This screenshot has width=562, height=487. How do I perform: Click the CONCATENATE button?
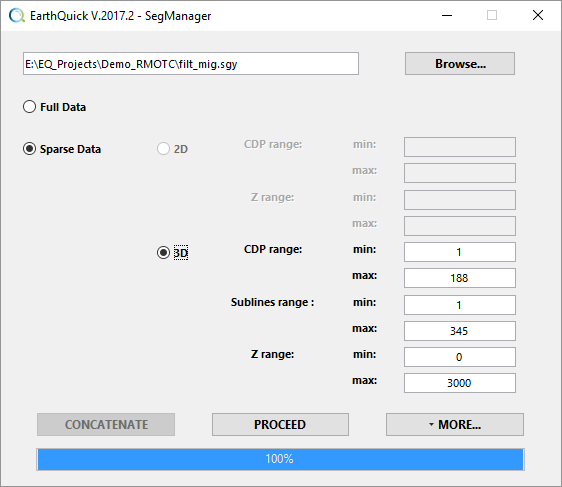click(106, 425)
